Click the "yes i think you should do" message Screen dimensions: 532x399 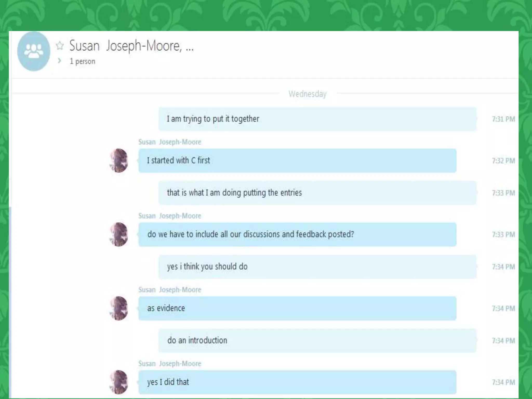[317, 267]
